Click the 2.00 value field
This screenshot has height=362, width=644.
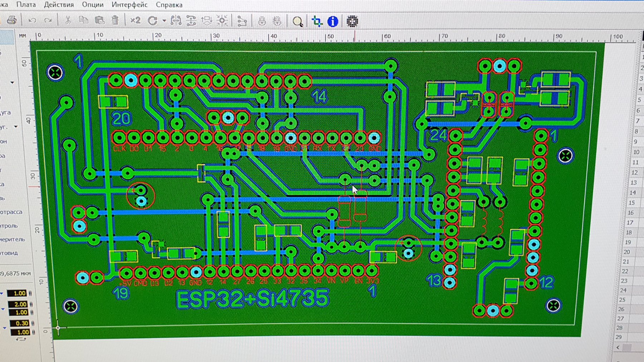(18, 304)
